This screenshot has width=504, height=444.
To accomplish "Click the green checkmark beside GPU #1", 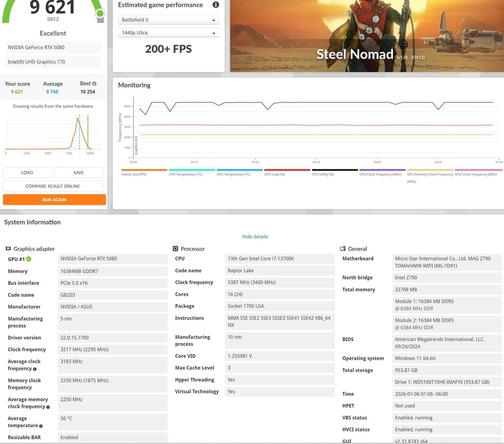I will 29,259.
